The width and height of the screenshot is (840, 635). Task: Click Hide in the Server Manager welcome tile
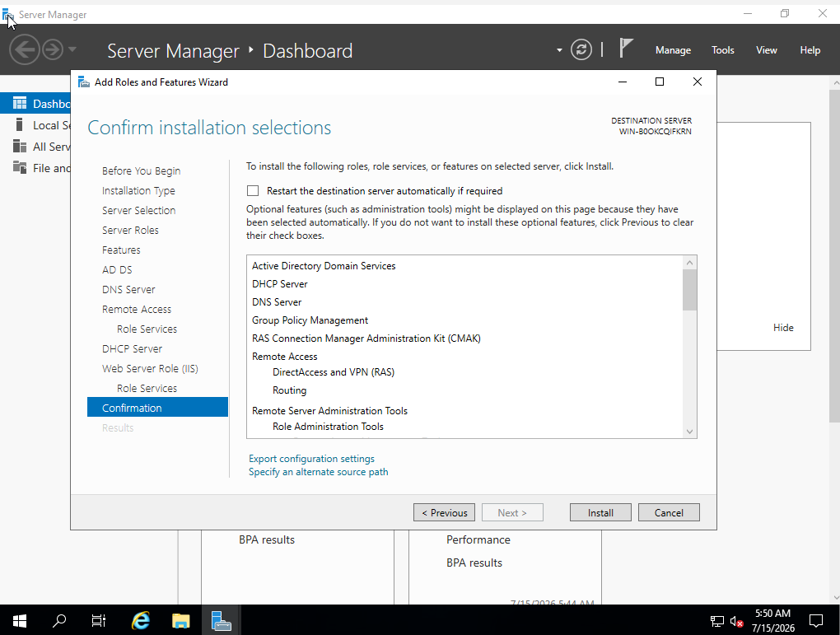783,328
